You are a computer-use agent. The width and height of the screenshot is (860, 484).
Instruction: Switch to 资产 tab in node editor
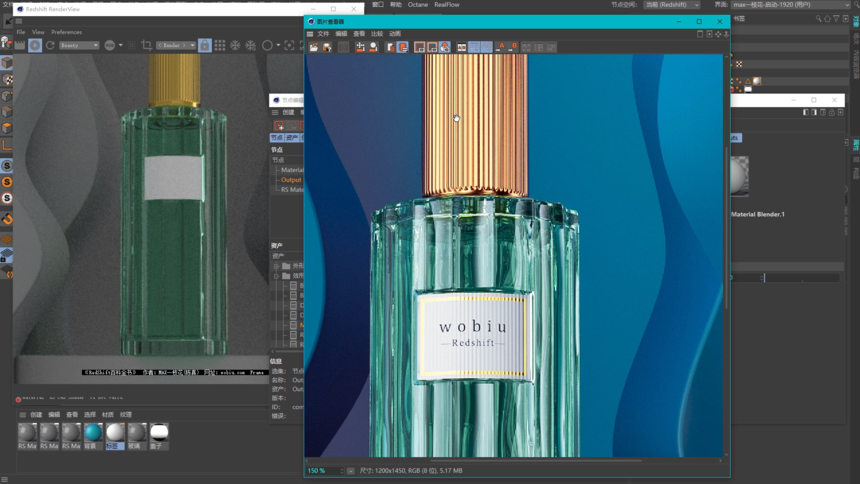292,137
